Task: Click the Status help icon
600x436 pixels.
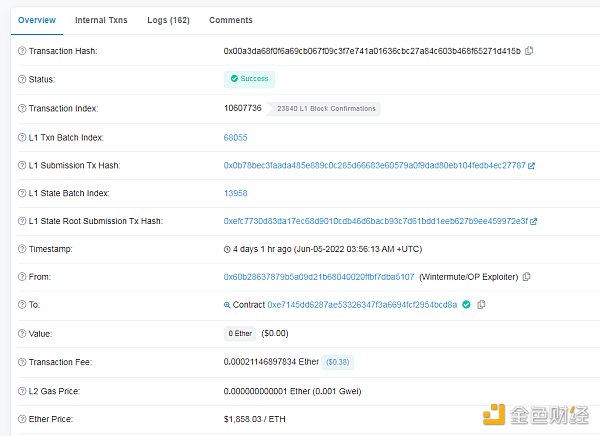Action: pos(22,79)
